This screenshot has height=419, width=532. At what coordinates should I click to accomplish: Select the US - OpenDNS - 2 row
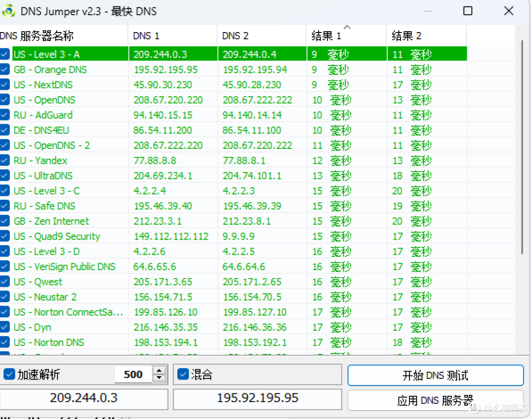[x=233, y=145]
